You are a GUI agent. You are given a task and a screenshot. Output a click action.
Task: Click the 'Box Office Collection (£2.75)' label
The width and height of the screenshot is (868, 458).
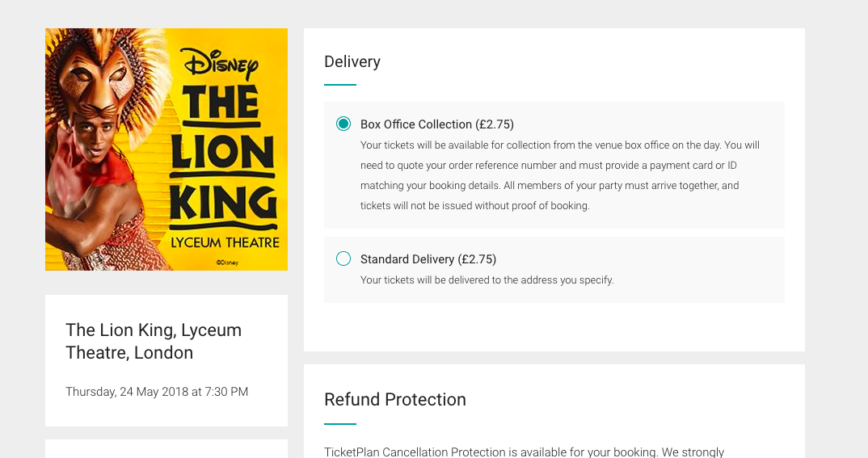tap(436, 124)
